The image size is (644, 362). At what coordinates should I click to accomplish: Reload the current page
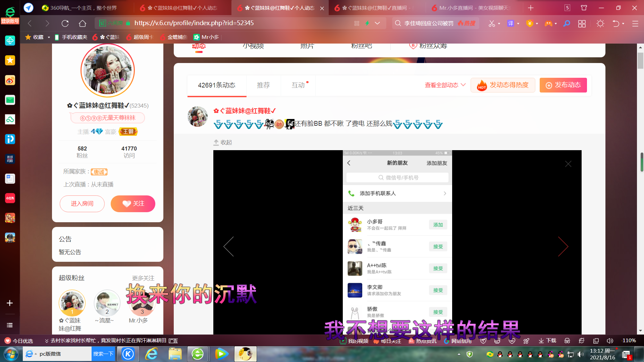[x=65, y=23]
